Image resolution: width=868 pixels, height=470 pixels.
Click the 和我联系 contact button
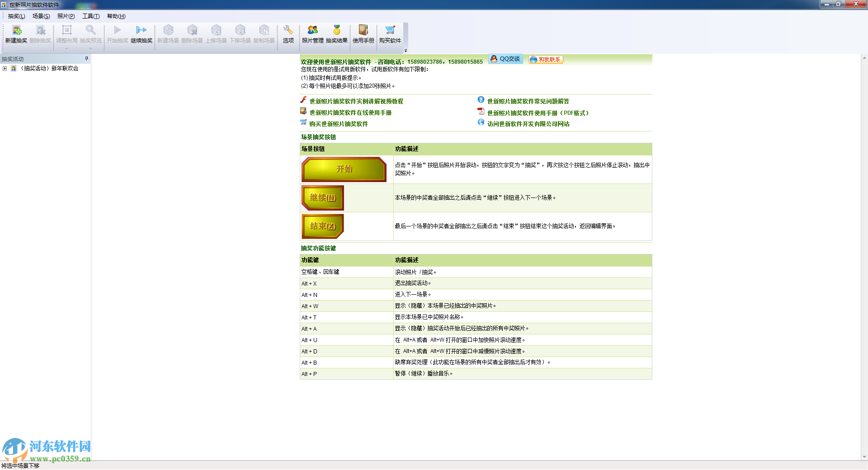tap(546, 60)
